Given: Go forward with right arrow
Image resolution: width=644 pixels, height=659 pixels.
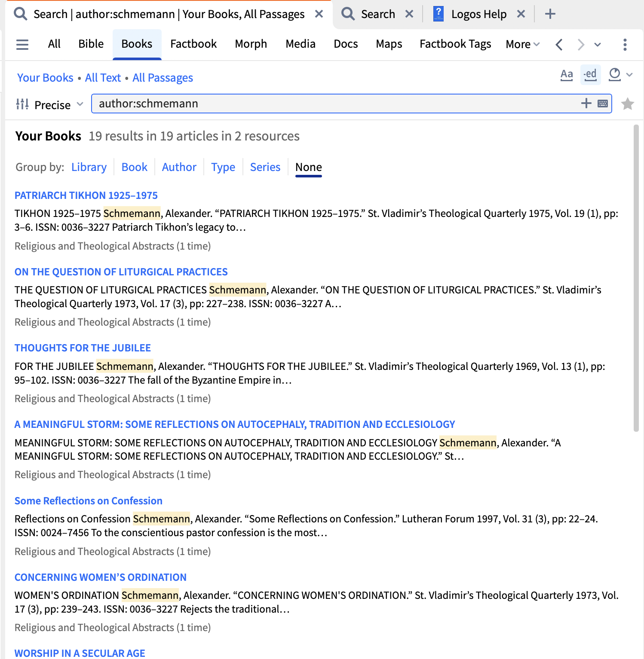Looking at the screenshot, I should (x=581, y=44).
